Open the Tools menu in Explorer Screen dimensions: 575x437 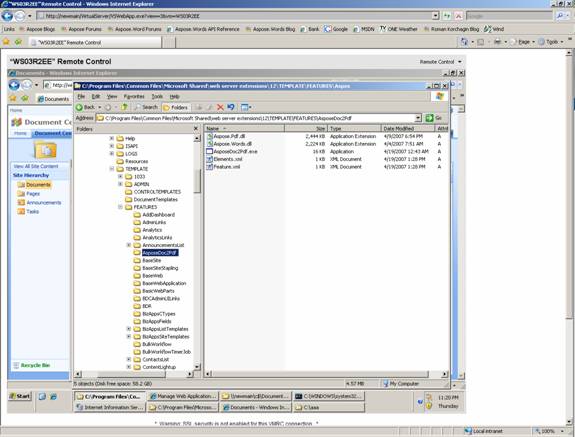coord(157,96)
